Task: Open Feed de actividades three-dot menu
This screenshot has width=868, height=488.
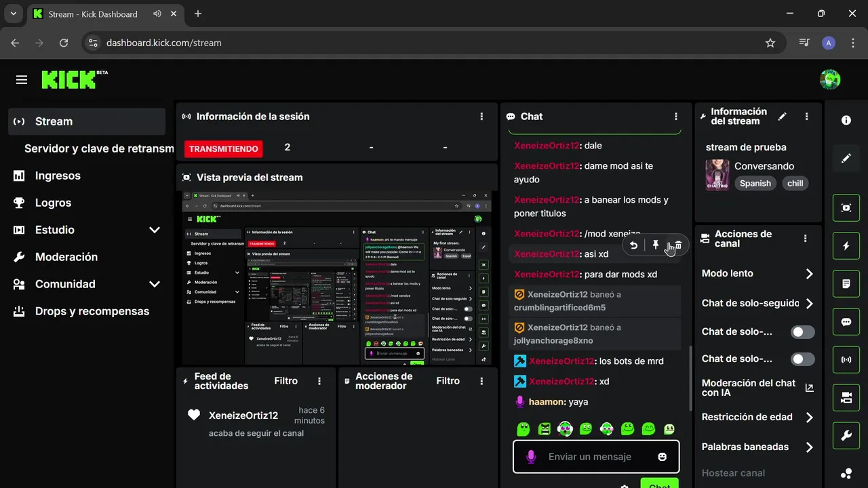Action: tap(319, 381)
